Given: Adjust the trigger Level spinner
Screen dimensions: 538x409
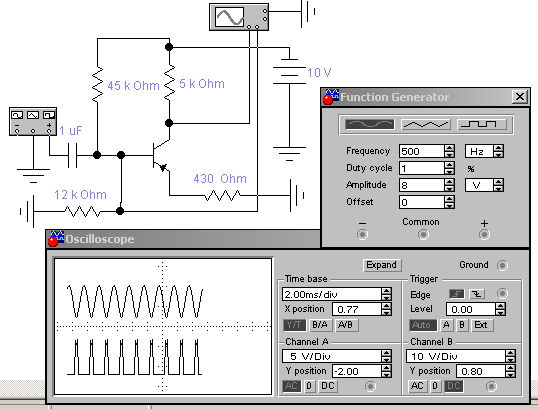Looking at the screenshot, I should click(501, 309).
